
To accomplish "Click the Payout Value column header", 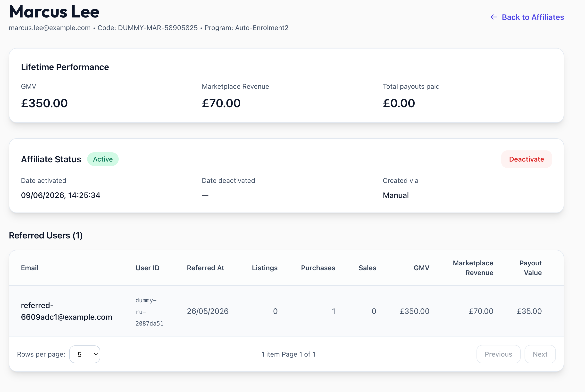I will tap(530, 268).
